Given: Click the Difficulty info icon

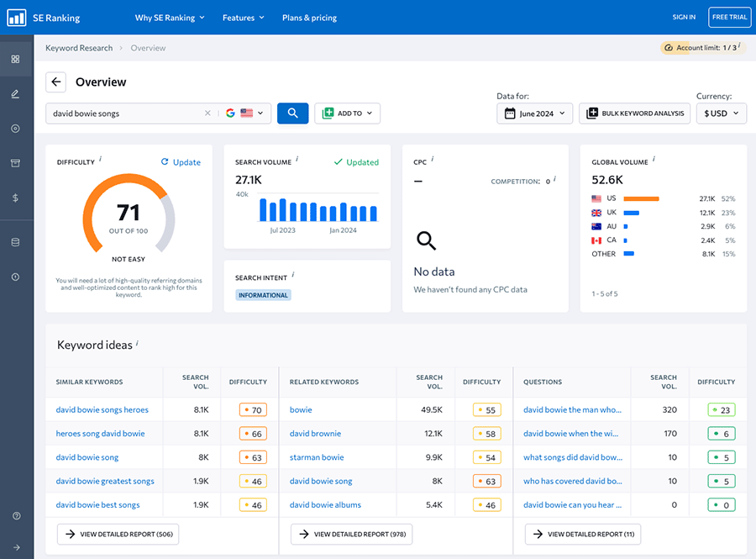Looking at the screenshot, I should point(100,159).
